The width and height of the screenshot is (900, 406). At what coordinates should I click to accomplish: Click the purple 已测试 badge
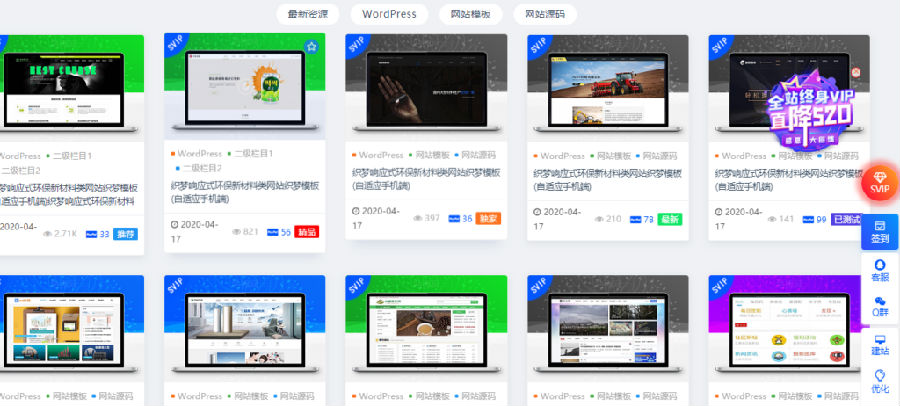(x=846, y=218)
